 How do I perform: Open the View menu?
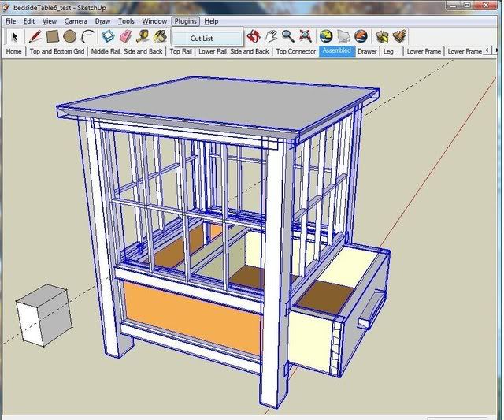(50, 21)
